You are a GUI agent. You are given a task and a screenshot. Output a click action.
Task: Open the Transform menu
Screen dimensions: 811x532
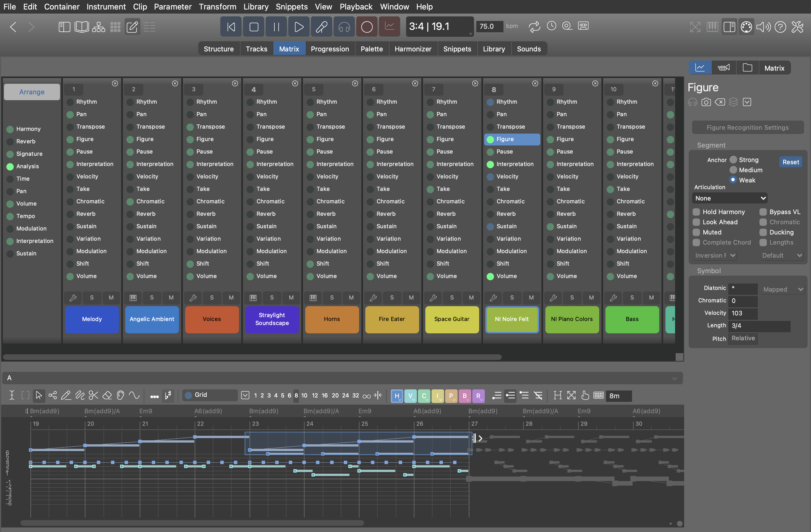(x=217, y=7)
